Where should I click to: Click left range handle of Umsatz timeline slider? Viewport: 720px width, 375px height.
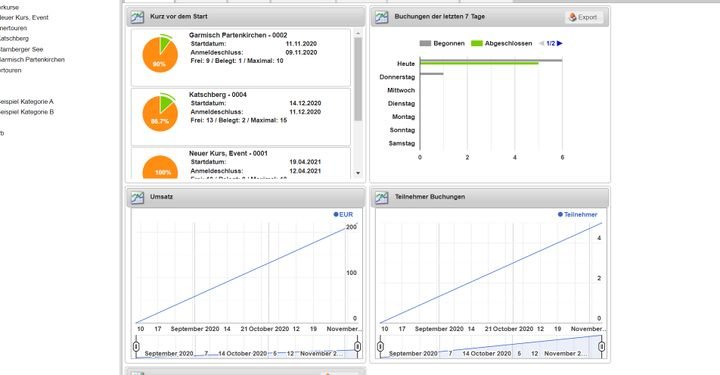136,346
